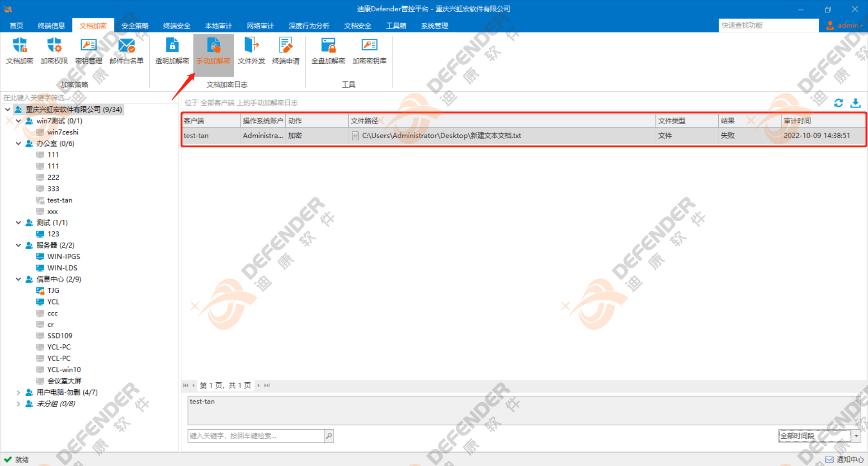Sort by the 文件路径 column header

click(502, 121)
